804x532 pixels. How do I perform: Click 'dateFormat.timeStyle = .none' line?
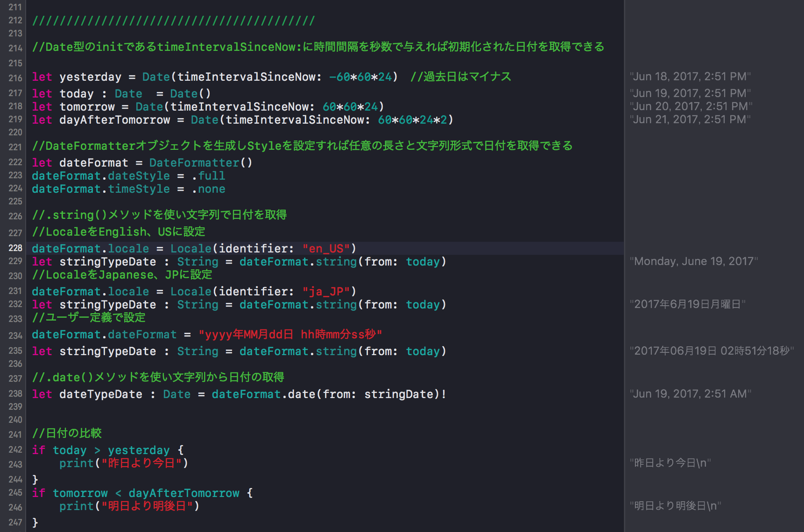pos(128,189)
